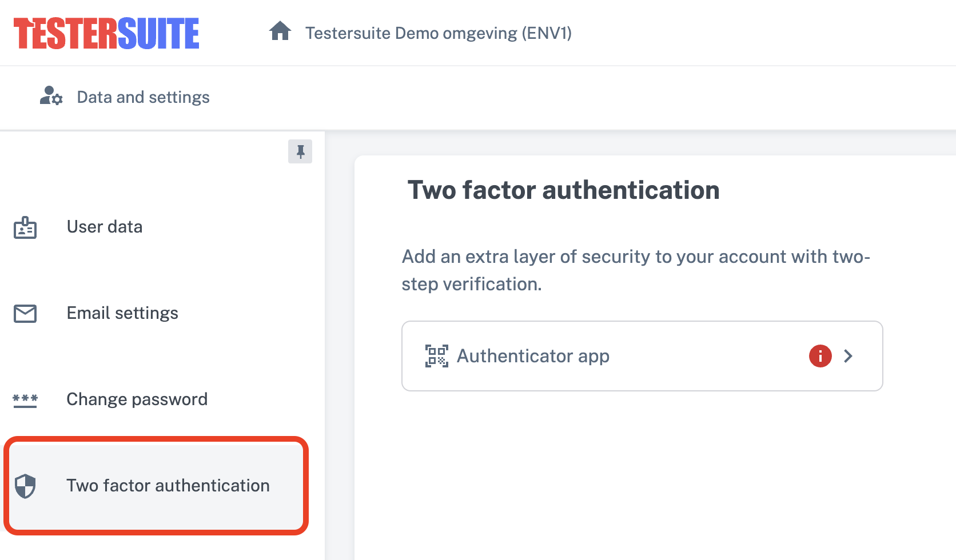Image resolution: width=956 pixels, height=560 pixels.
Task: Open the Email settings menu item
Action: click(122, 313)
